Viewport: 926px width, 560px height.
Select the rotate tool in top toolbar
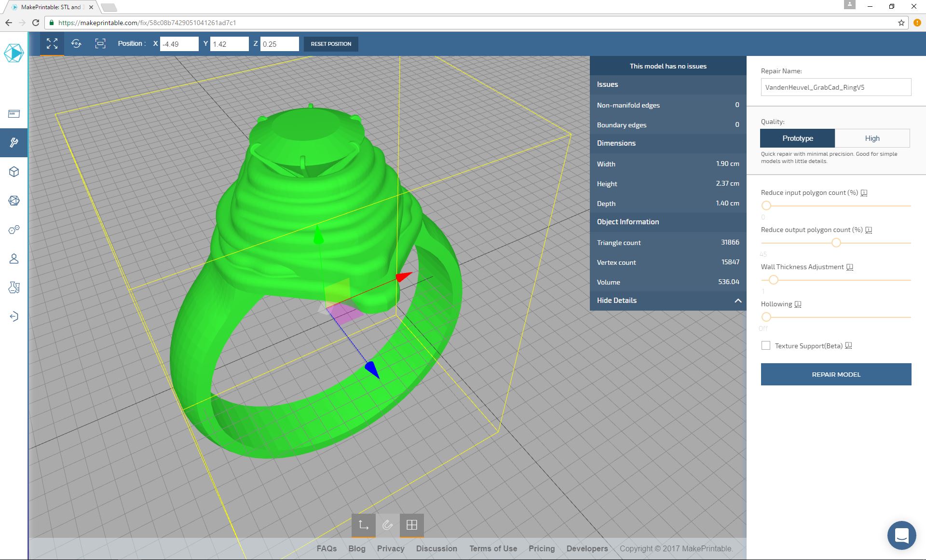pyautogui.click(x=76, y=44)
